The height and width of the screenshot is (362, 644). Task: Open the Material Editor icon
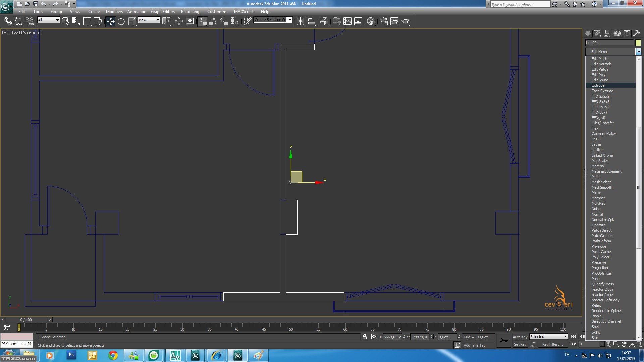click(371, 21)
